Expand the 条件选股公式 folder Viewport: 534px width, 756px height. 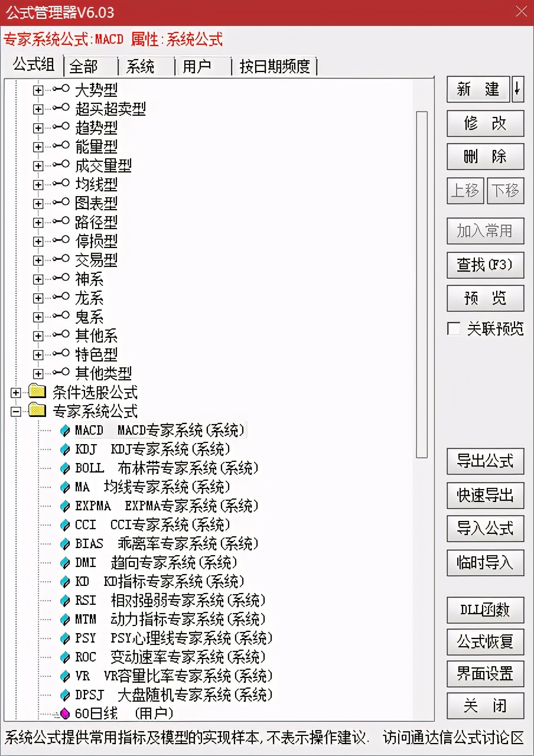16,392
